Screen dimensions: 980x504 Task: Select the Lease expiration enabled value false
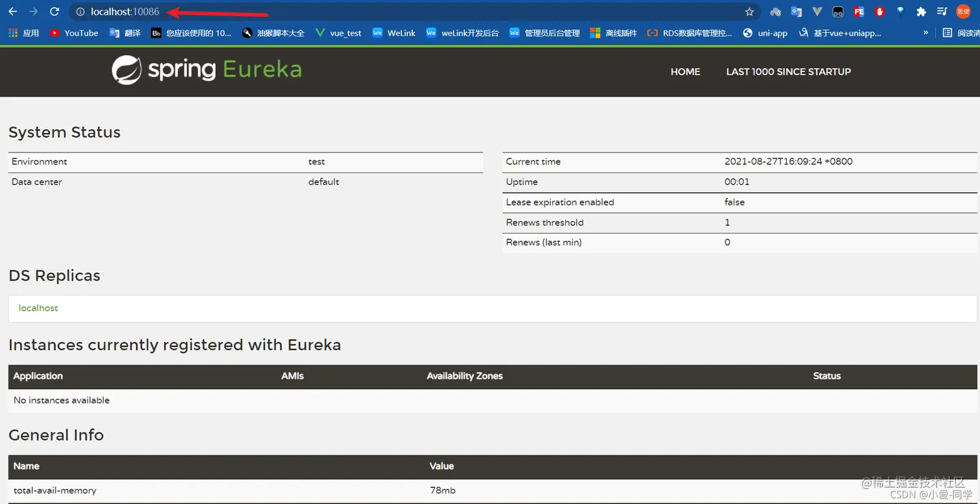734,202
